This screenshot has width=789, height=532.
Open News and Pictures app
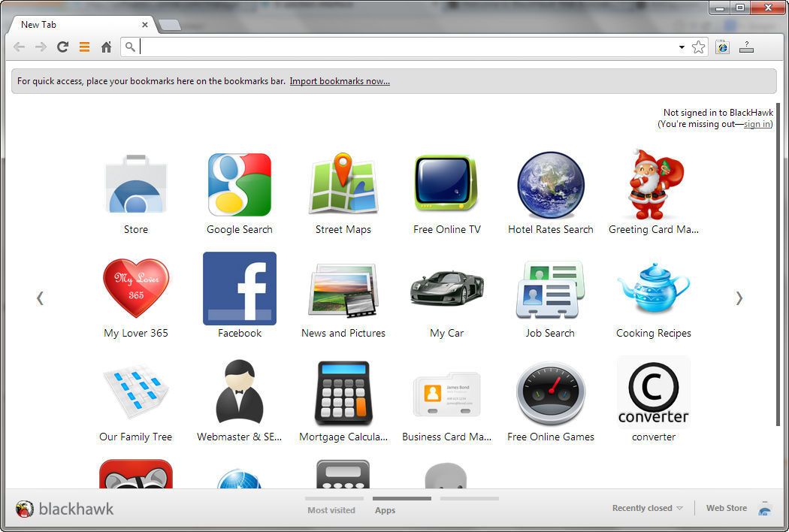343,290
